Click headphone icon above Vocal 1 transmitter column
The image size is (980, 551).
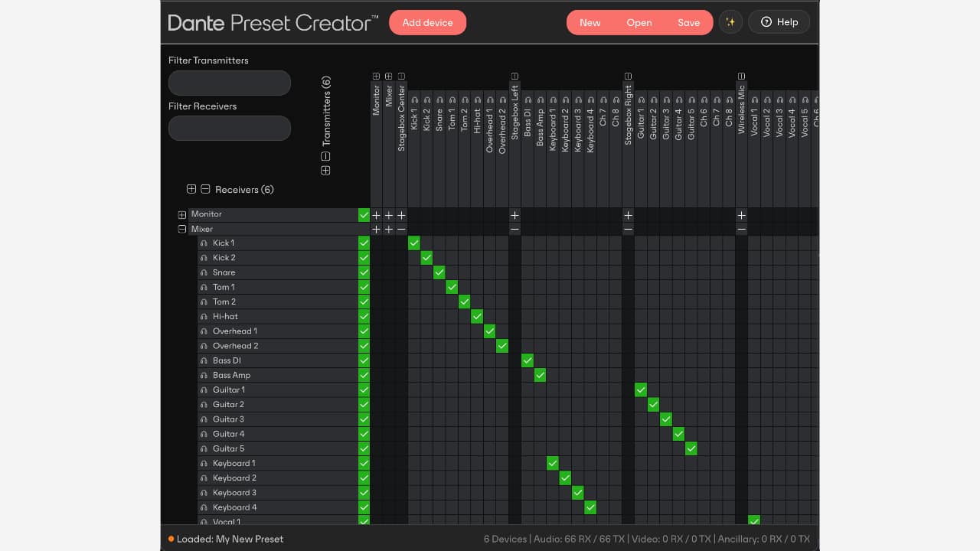pos(754,100)
